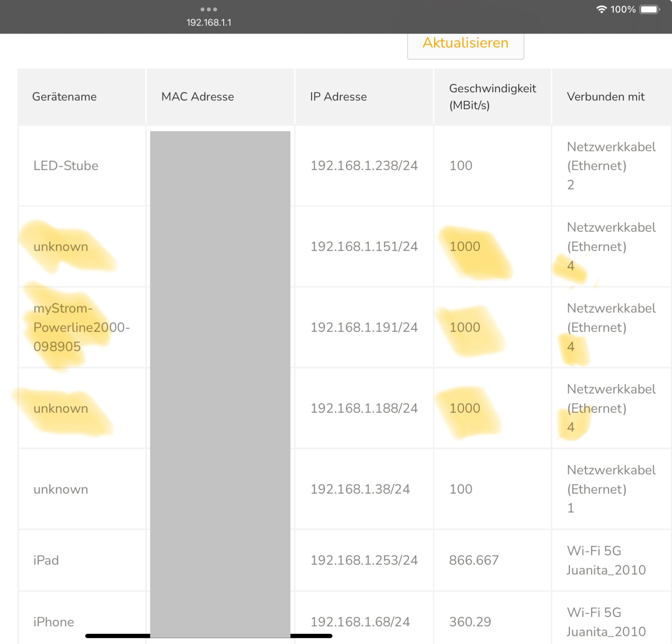Click the MAC Adresse column header
The height and width of the screenshot is (644, 672).
198,97
